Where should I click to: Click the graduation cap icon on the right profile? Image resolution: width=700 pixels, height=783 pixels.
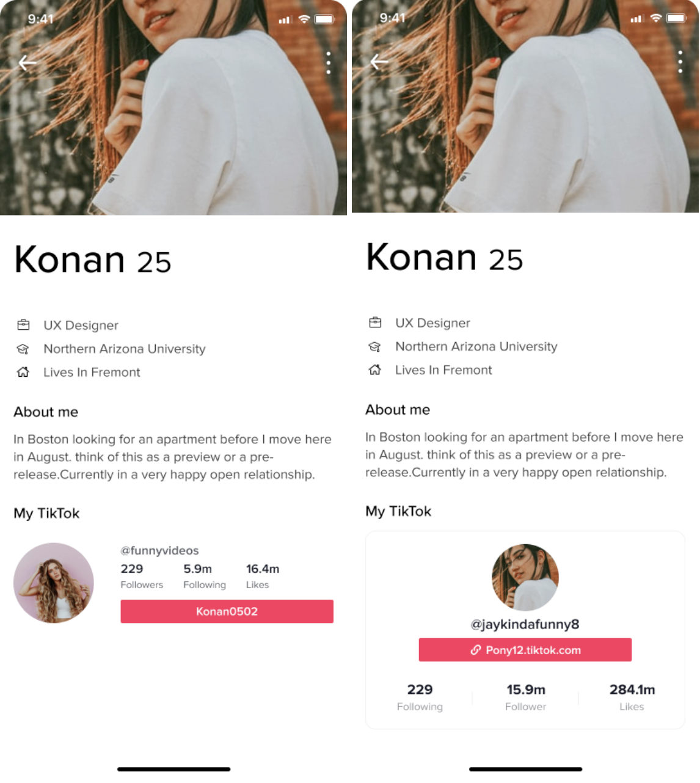pos(375,346)
